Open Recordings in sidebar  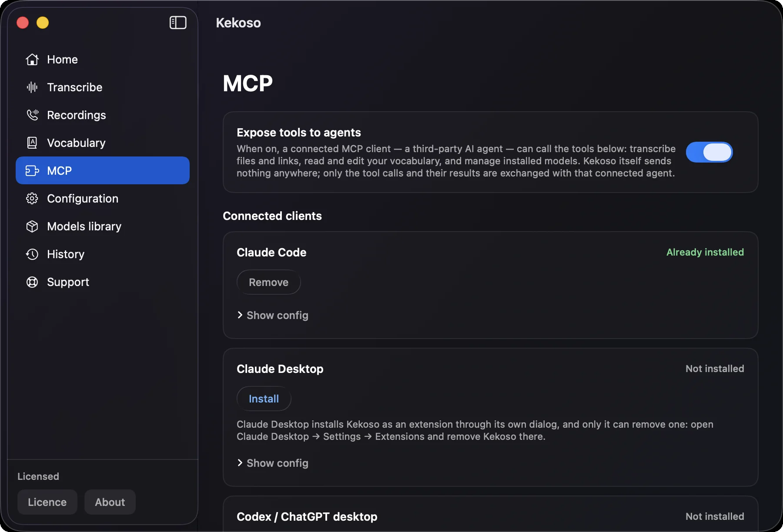tap(103, 115)
